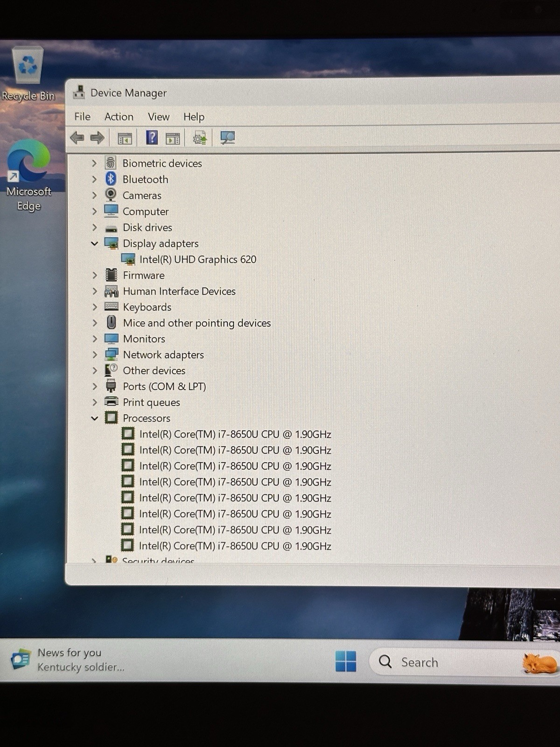Select the Other devices icon
The width and height of the screenshot is (560, 747).
pyautogui.click(x=111, y=370)
